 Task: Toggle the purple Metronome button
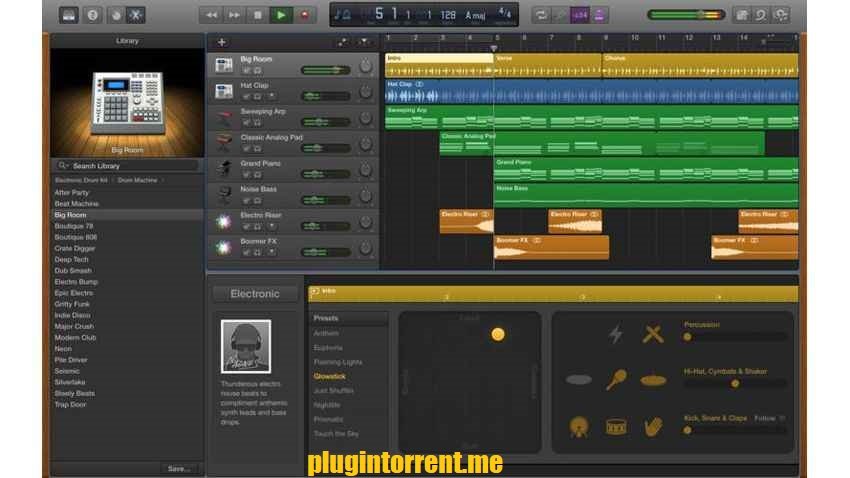(599, 15)
